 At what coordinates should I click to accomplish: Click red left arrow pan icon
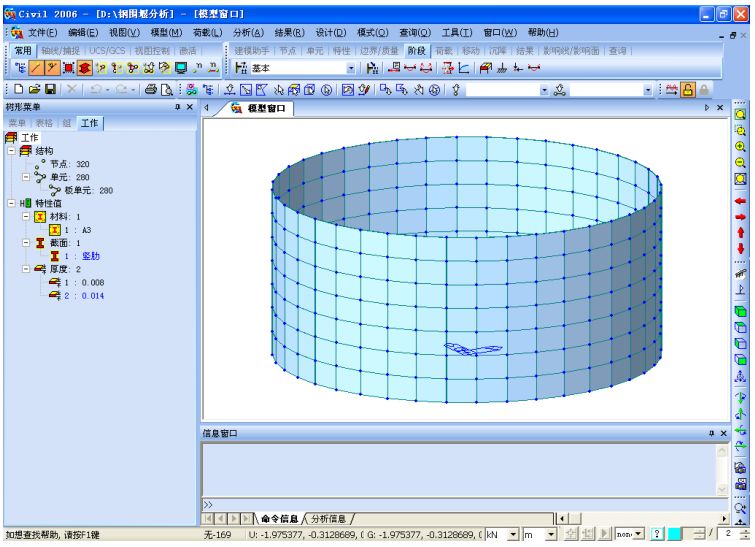point(740,200)
